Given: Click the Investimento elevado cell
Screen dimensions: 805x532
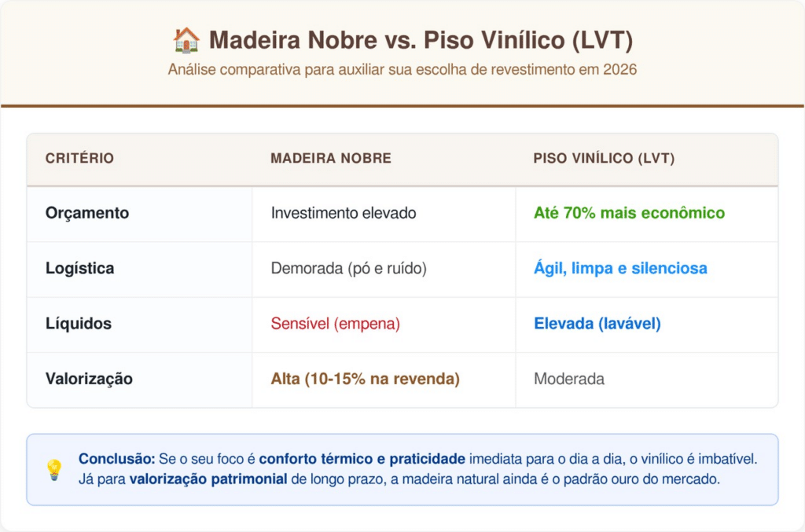Looking at the screenshot, I should [344, 213].
